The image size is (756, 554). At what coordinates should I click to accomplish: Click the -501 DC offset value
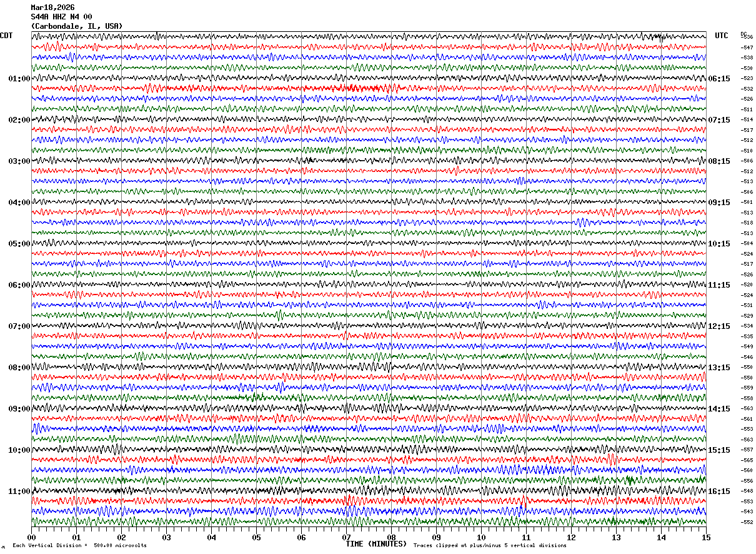pos(747,202)
